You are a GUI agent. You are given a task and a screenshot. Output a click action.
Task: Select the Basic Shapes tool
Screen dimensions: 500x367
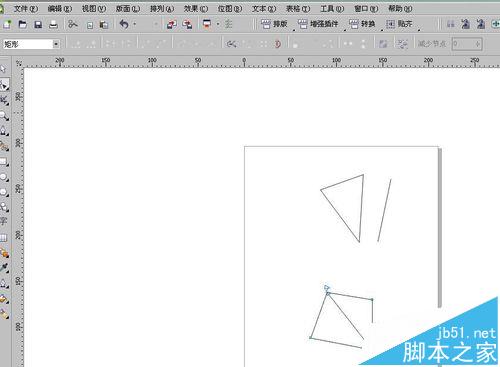click(x=4, y=207)
